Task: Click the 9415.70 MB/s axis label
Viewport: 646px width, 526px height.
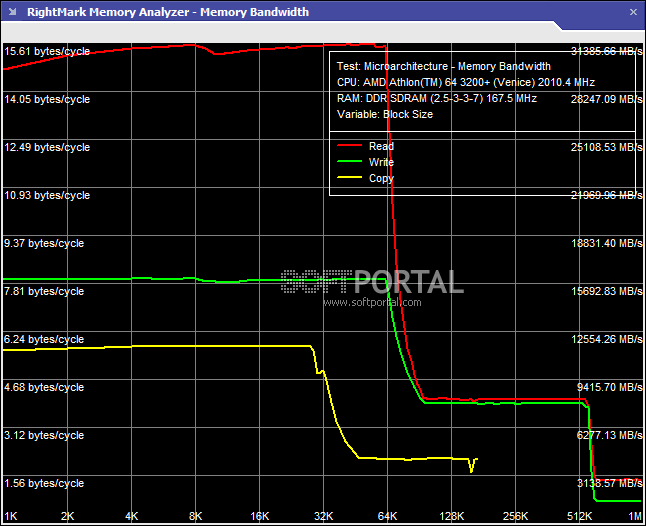Action: [x=609, y=387]
